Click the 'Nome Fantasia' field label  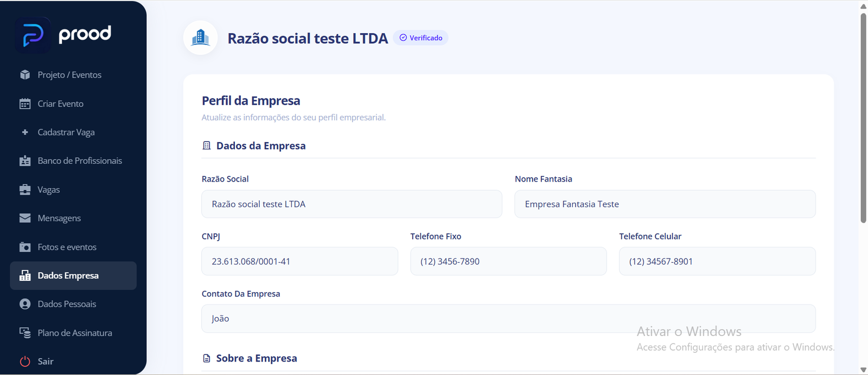544,179
